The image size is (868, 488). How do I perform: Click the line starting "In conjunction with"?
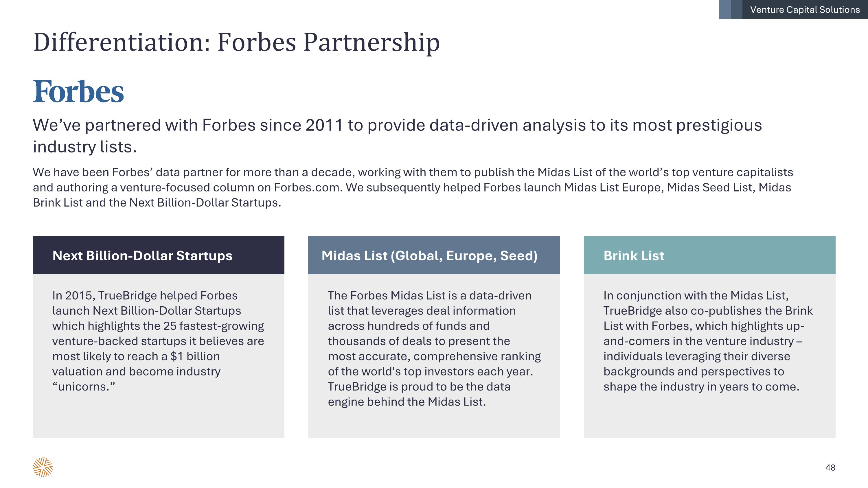coord(696,296)
